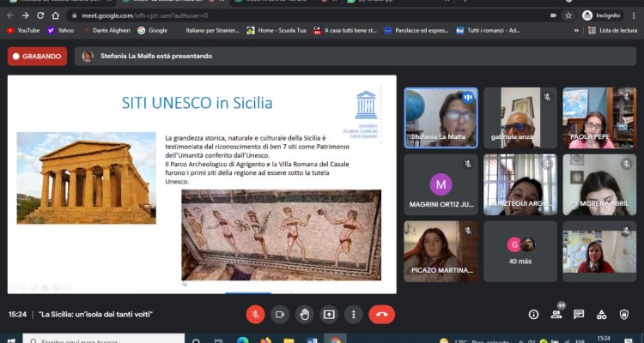Open the 40 más participants tile
The width and height of the screenshot is (644, 343).
pos(520,251)
